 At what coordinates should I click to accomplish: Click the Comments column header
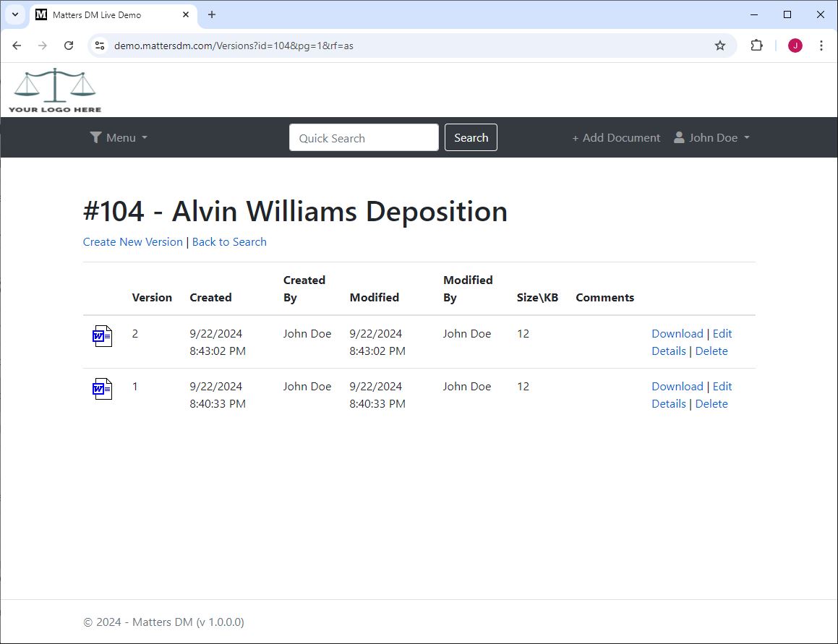[x=604, y=298]
